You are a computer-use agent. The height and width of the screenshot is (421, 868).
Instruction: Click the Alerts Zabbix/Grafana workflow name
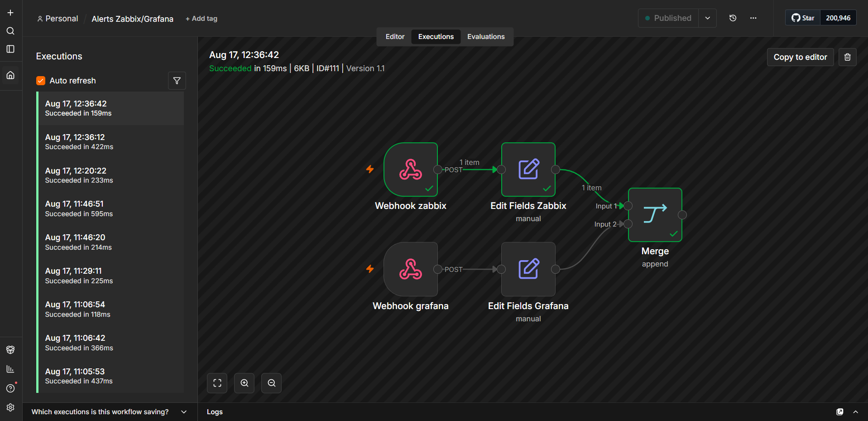(x=133, y=19)
